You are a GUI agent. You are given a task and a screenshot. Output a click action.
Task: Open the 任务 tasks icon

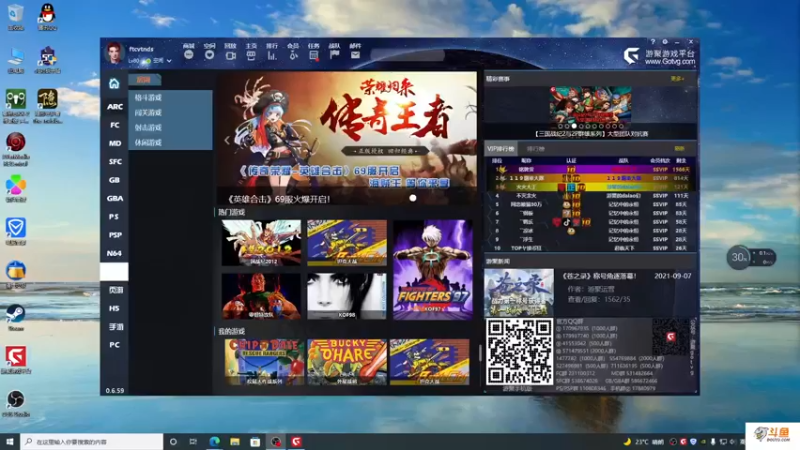click(x=314, y=55)
